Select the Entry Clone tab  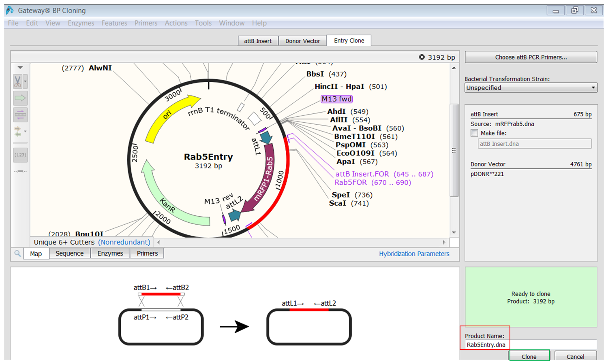(349, 40)
